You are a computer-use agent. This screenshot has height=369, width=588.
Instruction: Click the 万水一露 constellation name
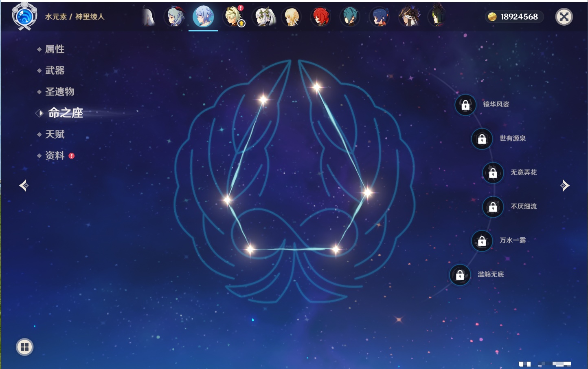click(513, 240)
